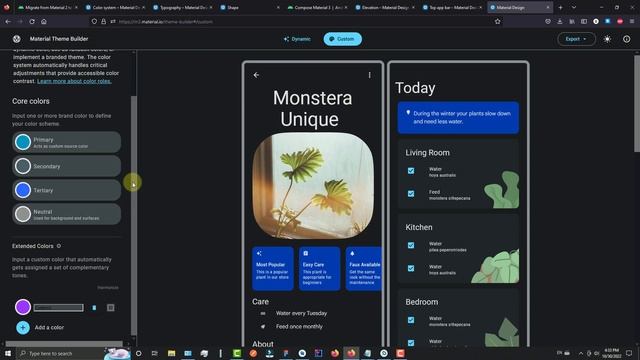Switch to Compose Material 3 browser tab
Screen dimensions: 640x360
click(317, 7)
